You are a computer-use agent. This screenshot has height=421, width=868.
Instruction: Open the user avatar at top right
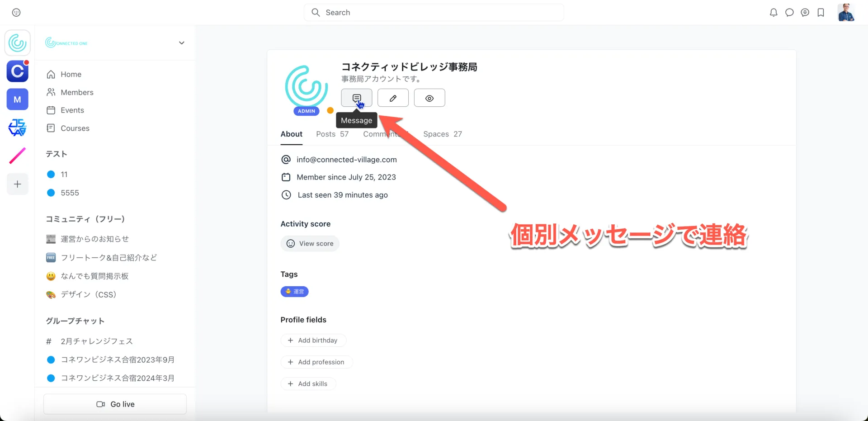[x=846, y=13]
